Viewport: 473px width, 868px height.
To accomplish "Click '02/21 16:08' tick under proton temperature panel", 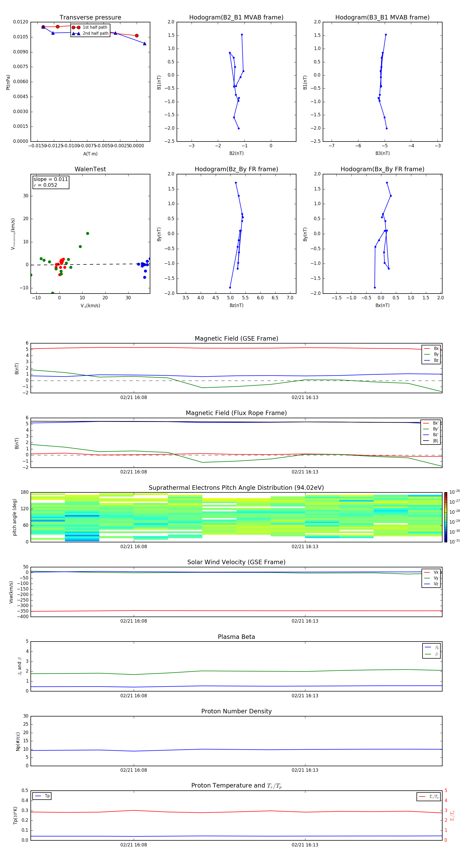I will (x=134, y=845).
